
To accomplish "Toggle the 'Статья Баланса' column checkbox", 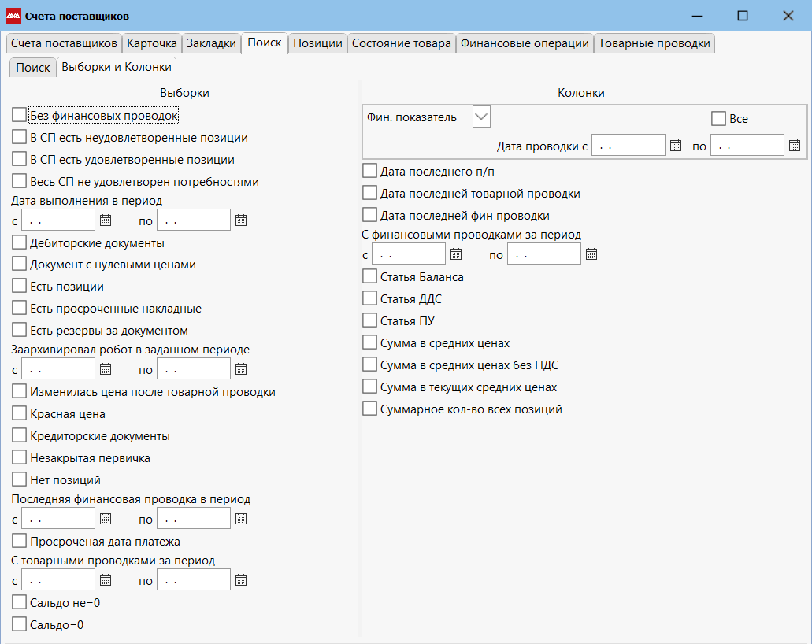I will tap(369, 277).
